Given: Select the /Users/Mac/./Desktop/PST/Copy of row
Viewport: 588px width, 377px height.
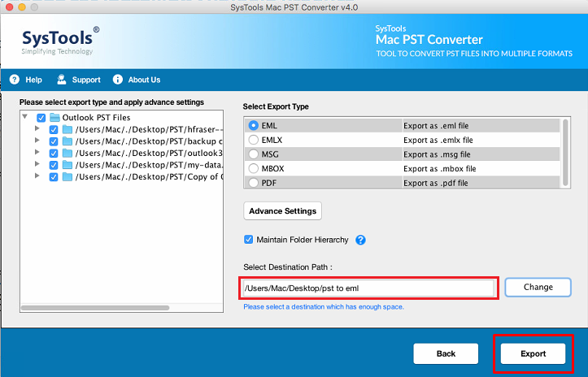Looking at the screenshot, I should tap(150, 177).
